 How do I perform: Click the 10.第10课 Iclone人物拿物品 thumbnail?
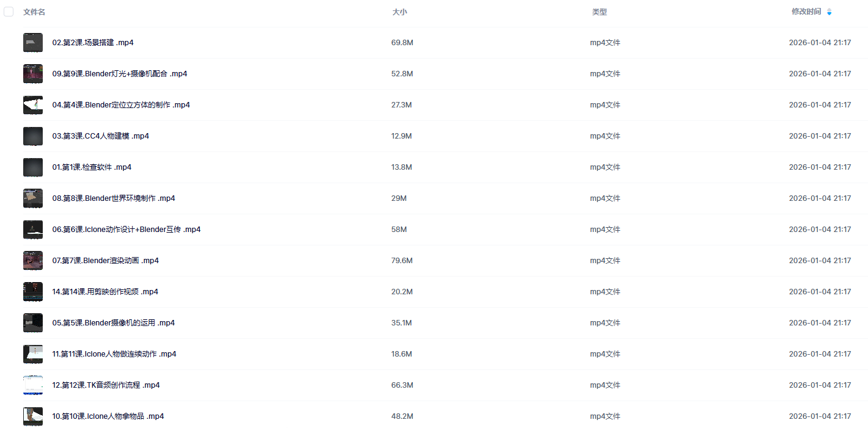[33, 416]
